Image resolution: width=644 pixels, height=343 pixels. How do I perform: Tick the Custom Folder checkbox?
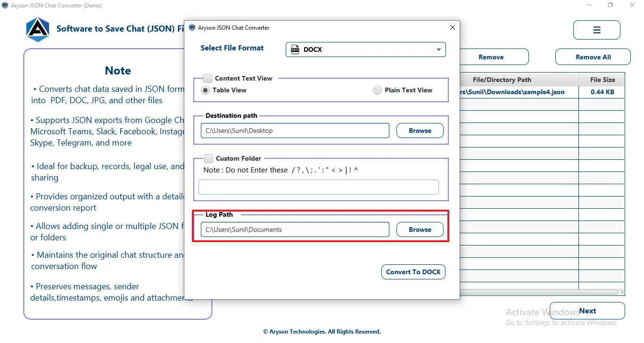[x=208, y=158]
